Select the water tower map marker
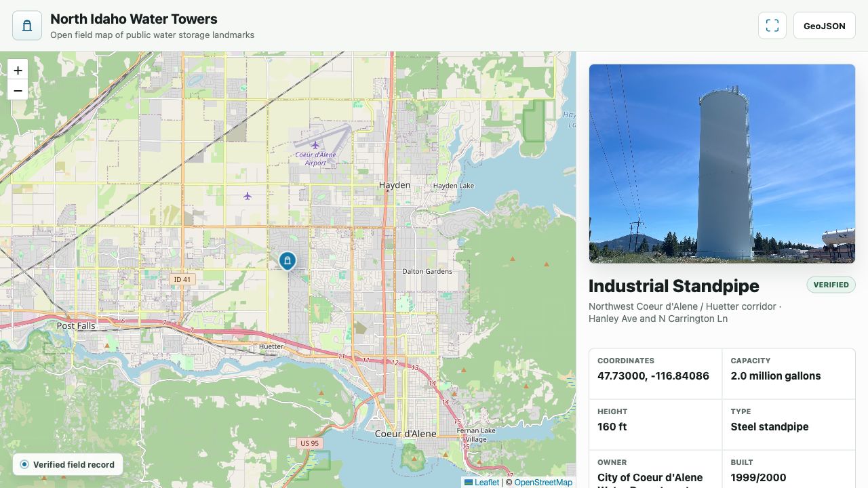Screen dimensions: 868x488 pyautogui.click(x=288, y=260)
